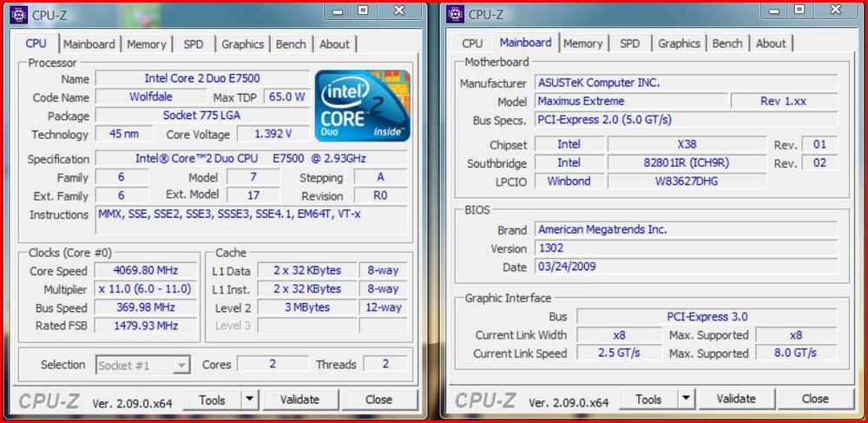The image size is (868, 423).
Task: Close the right CPU-Z window via X
Action: 835,10
